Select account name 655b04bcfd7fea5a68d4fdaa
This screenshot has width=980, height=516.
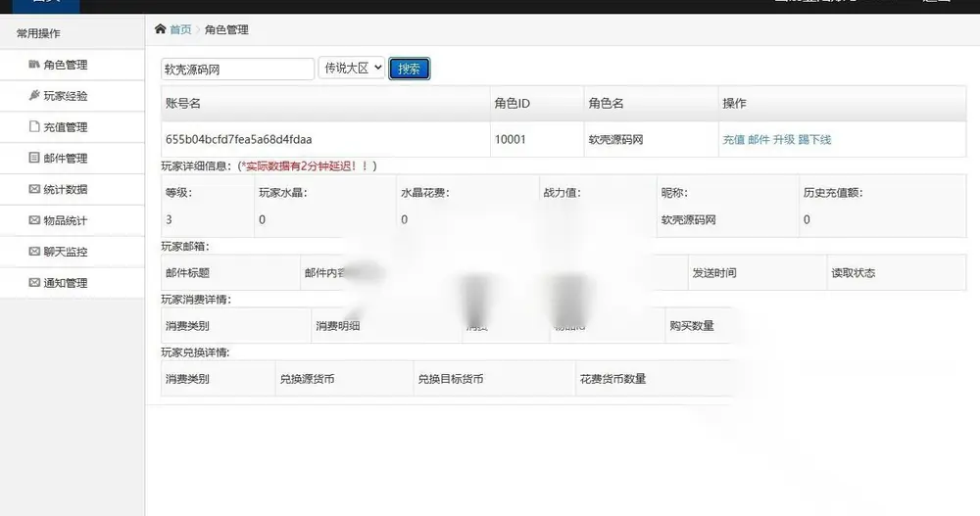tap(238, 139)
